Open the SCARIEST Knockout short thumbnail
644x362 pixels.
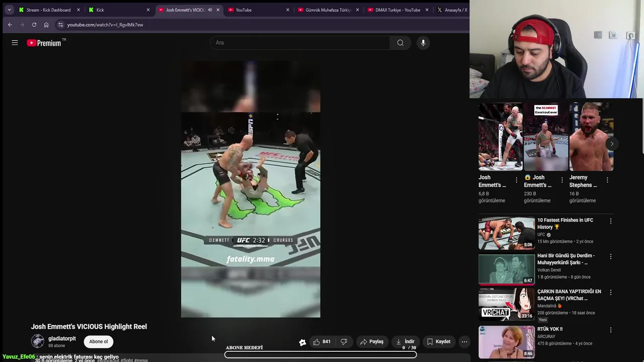tap(546, 137)
